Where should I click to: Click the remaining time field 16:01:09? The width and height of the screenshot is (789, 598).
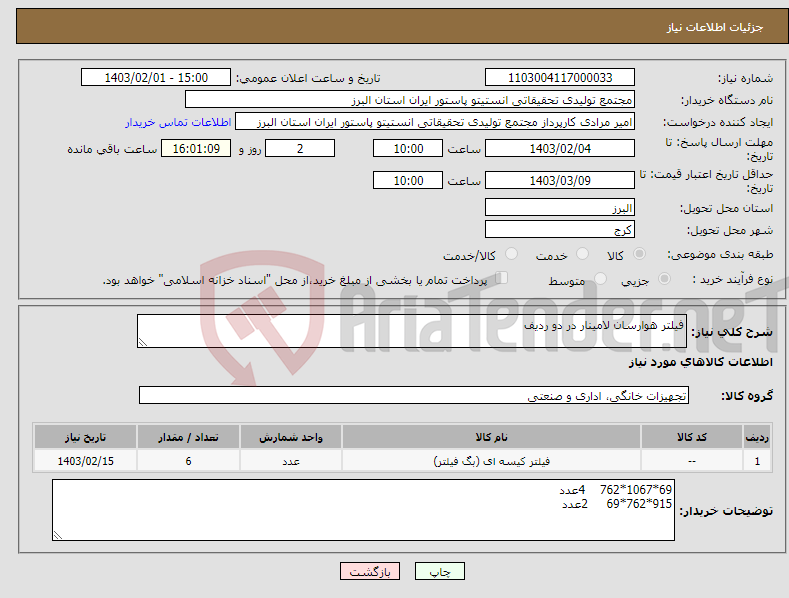click(196, 148)
